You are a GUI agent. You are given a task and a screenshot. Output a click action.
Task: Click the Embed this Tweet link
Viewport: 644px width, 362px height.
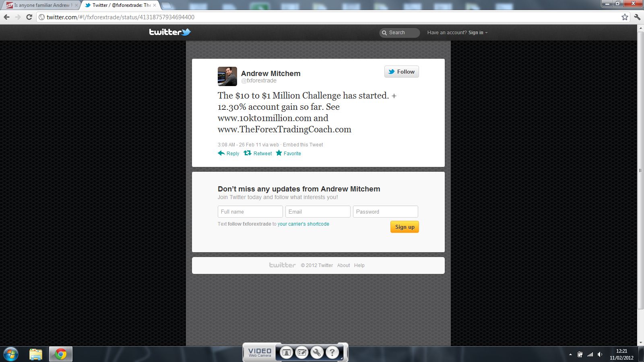(303, 145)
